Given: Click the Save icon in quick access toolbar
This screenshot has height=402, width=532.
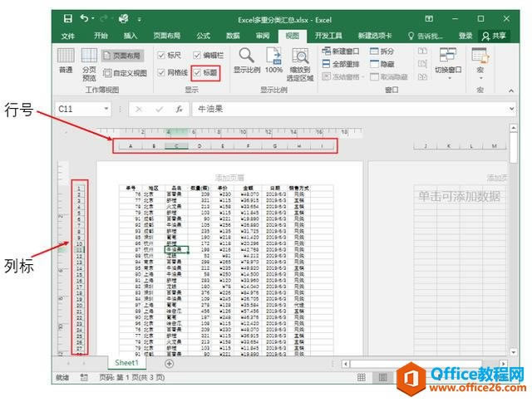Looking at the screenshot, I should 68,18.
